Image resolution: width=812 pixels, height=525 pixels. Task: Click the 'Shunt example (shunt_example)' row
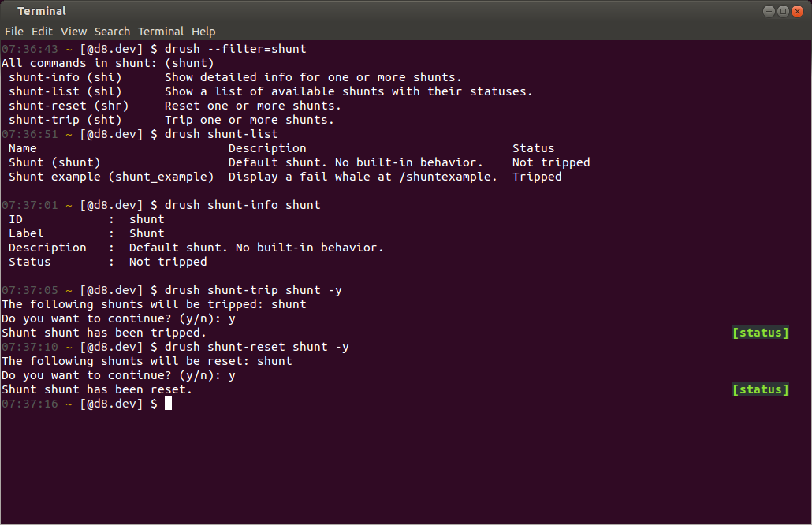285,177
